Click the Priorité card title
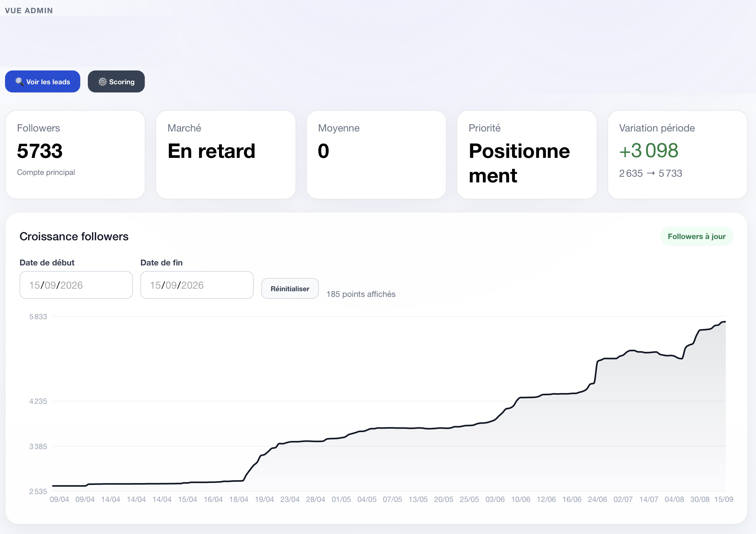This screenshot has height=534, width=756. tap(485, 128)
